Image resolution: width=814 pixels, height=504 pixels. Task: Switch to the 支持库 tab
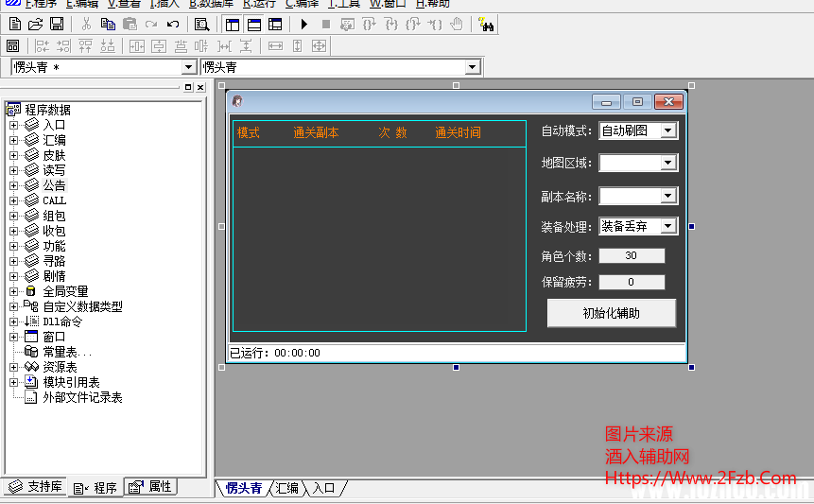[36, 487]
